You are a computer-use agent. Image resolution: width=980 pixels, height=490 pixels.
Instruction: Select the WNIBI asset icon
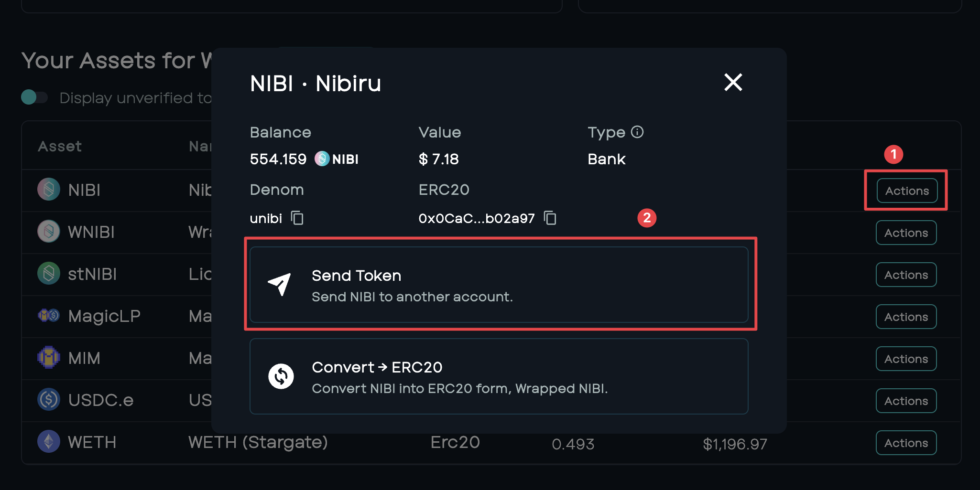(49, 232)
